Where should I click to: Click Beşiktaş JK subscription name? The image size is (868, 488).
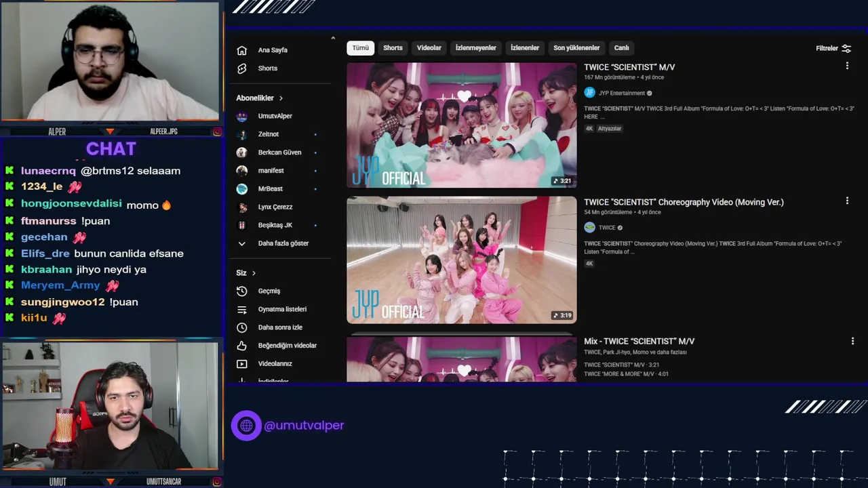(275, 225)
